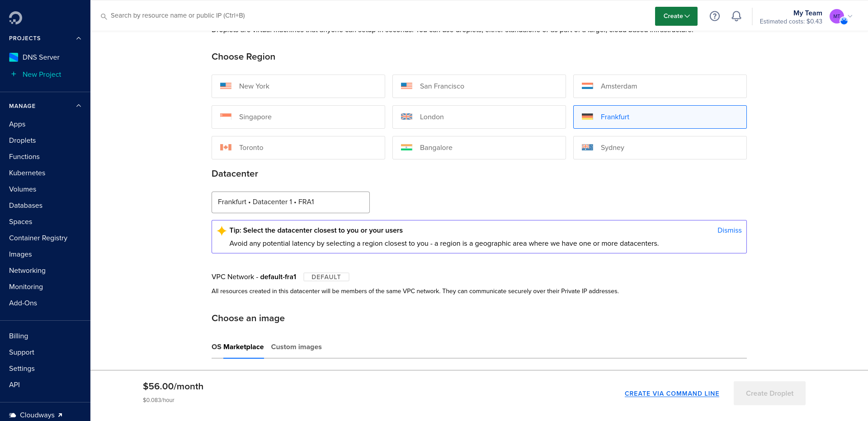Open Droplets in the sidebar
The width and height of the screenshot is (868, 421).
tap(23, 140)
